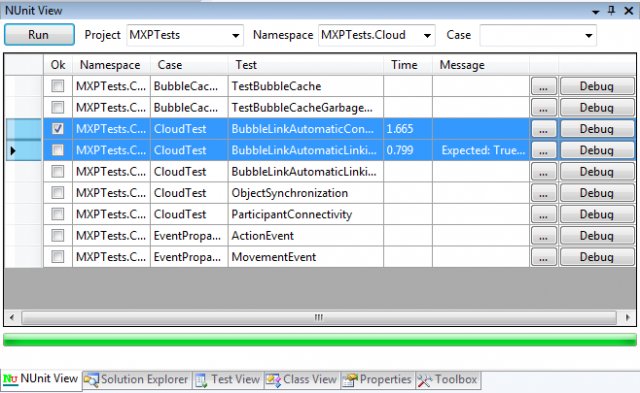The image size is (640, 393).
Task: Toggle Ok checkbox for the 0.799 time row
Action: [x=58, y=150]
